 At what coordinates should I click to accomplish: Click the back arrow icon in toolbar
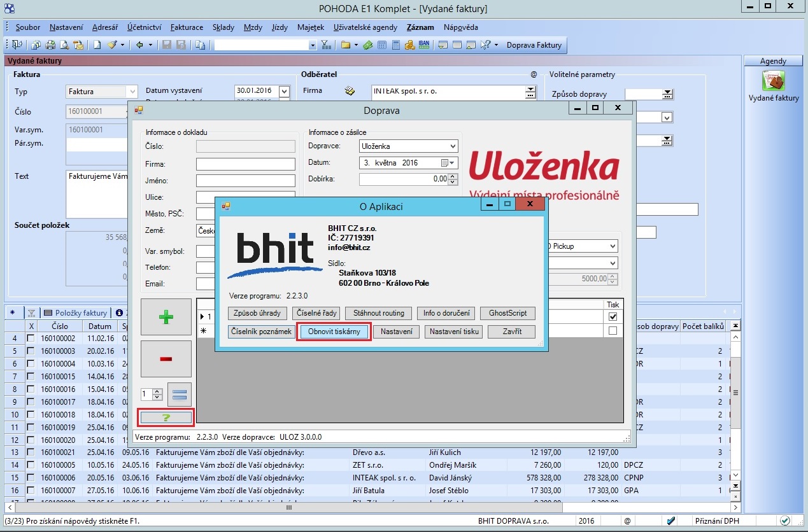click(x=140, y=45)
